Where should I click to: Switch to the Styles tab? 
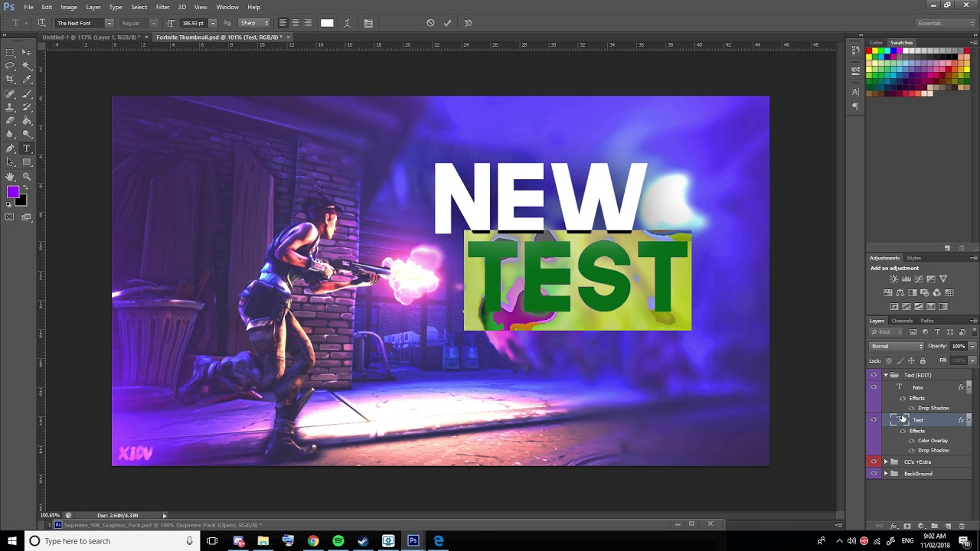914,258
